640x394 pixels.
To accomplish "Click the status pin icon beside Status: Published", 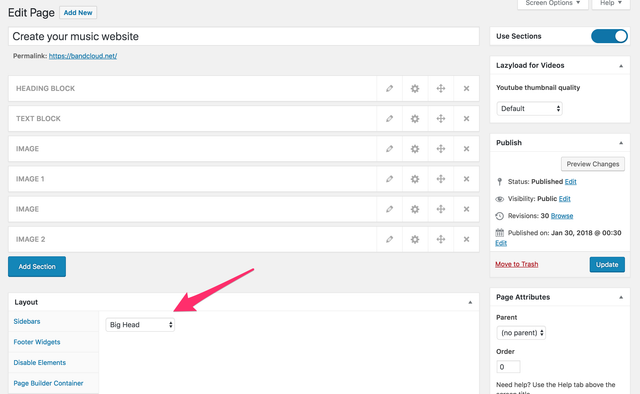I will [499, 182].
